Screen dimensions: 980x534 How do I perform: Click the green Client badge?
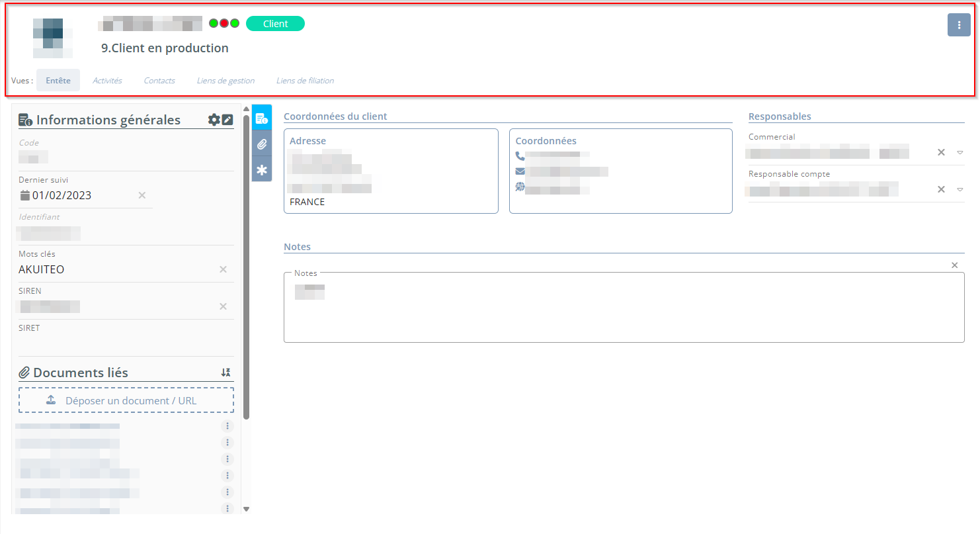tap(275, 24)
